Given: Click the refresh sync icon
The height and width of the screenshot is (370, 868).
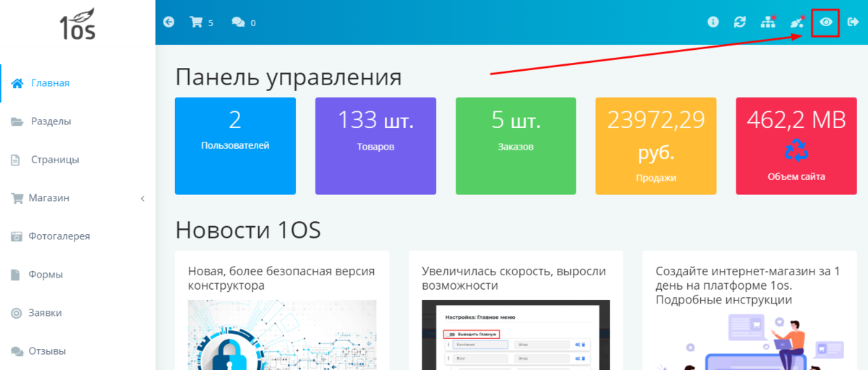Looking at the screenshot, I should click(x=740, y=22).
